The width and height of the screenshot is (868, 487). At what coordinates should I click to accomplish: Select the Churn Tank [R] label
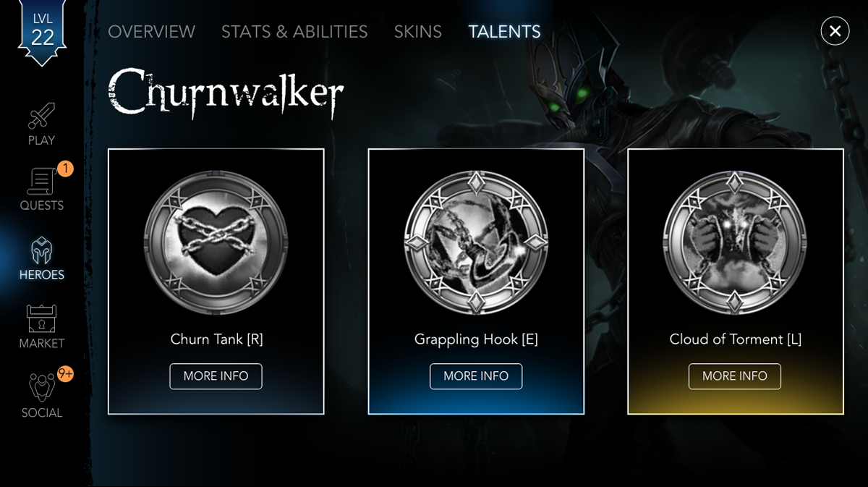point(216,339)
